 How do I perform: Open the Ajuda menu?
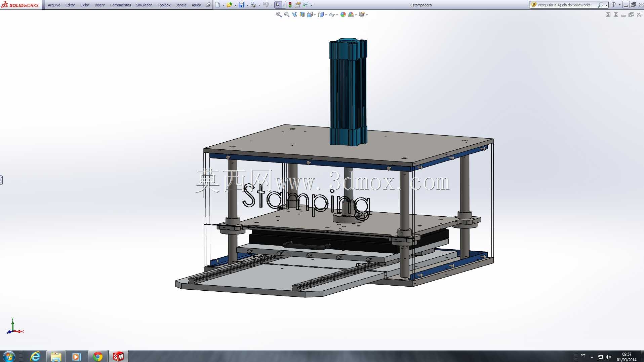(196, 5)
